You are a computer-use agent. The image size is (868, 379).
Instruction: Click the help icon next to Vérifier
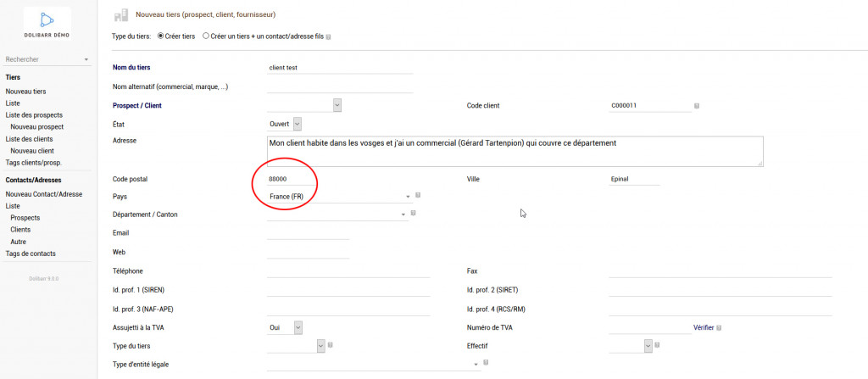719,327
